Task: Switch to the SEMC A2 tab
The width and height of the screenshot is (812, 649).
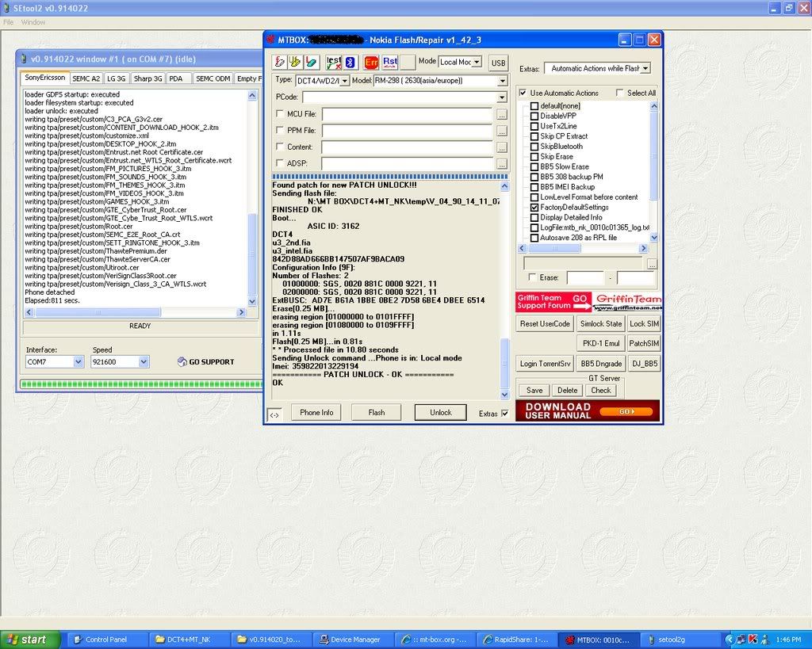Action: pyautogui.click(x=86, y=78)
